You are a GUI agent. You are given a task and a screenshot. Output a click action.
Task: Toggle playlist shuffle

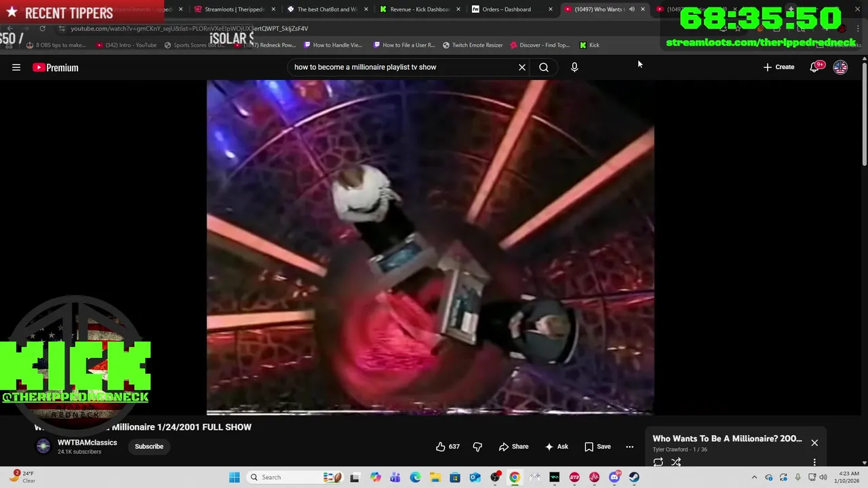pyautogui.click(x=676, y=462)
